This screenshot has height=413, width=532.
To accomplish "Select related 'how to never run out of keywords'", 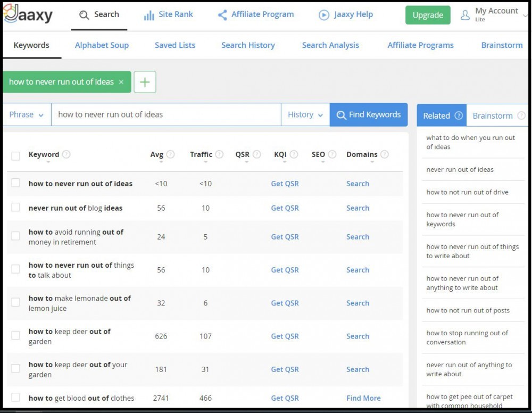I will [462, 219].
